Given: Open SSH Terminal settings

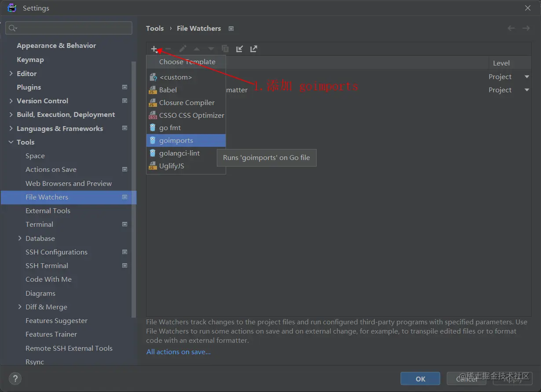Looking at the screenshot, I should tap(47, 266).
